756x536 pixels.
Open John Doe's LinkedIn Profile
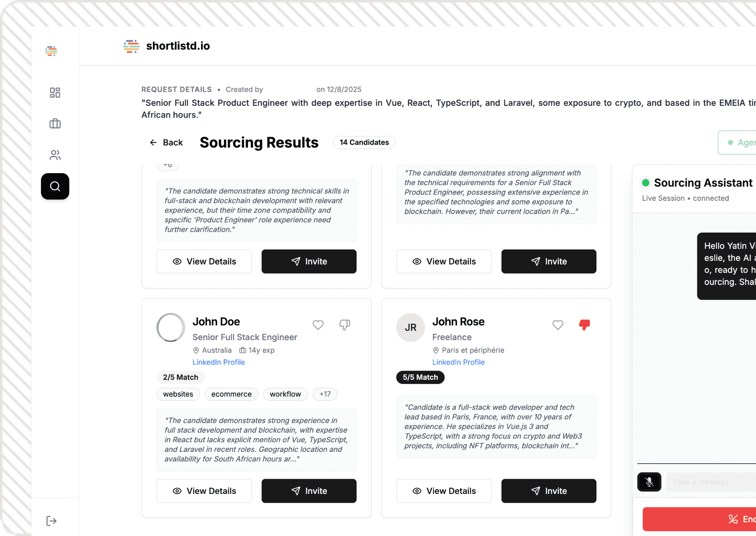[219, 362]
